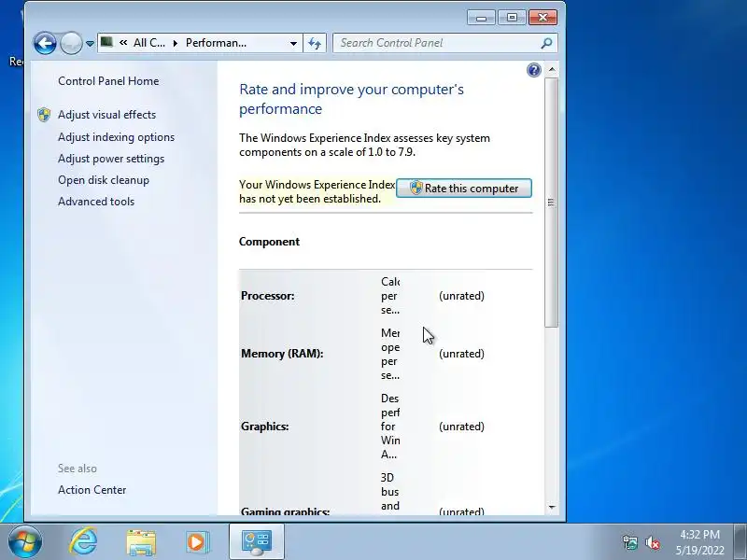
Task: Expand the breadcrumb arrow after 'All C...'
Action: [176, 43]
